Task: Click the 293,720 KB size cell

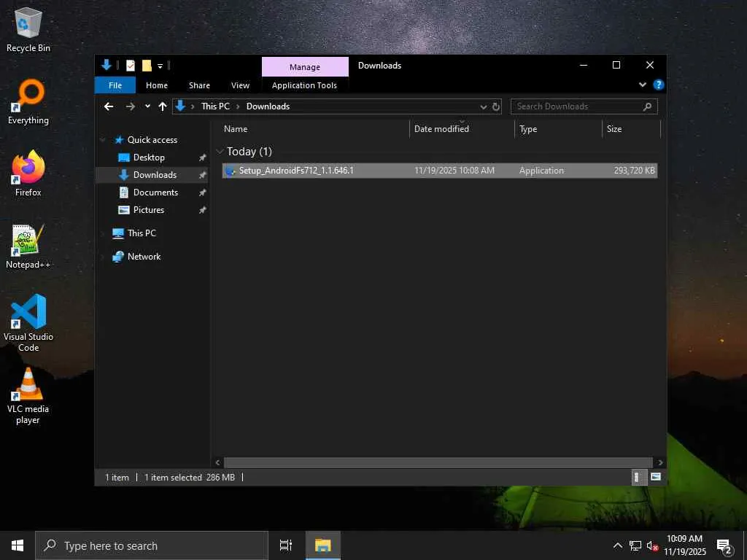Action: point(634,171)
